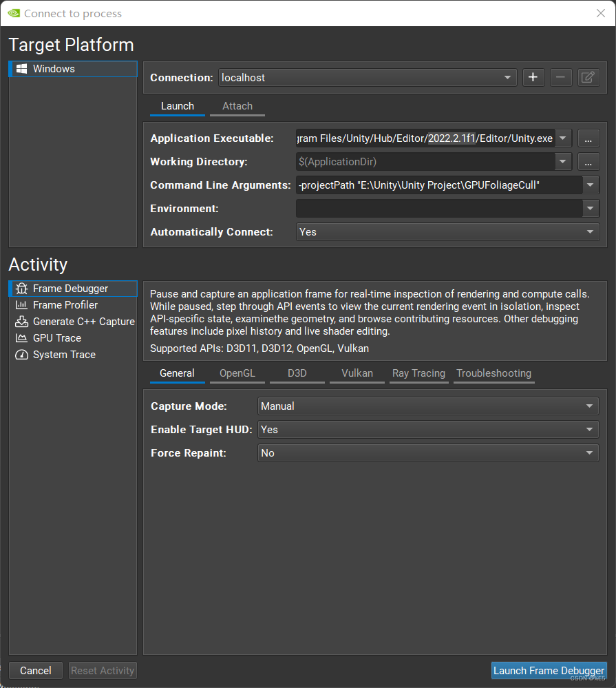Click the Frame Debugger bug icon

pyautogui.click(x=21, y=289)
